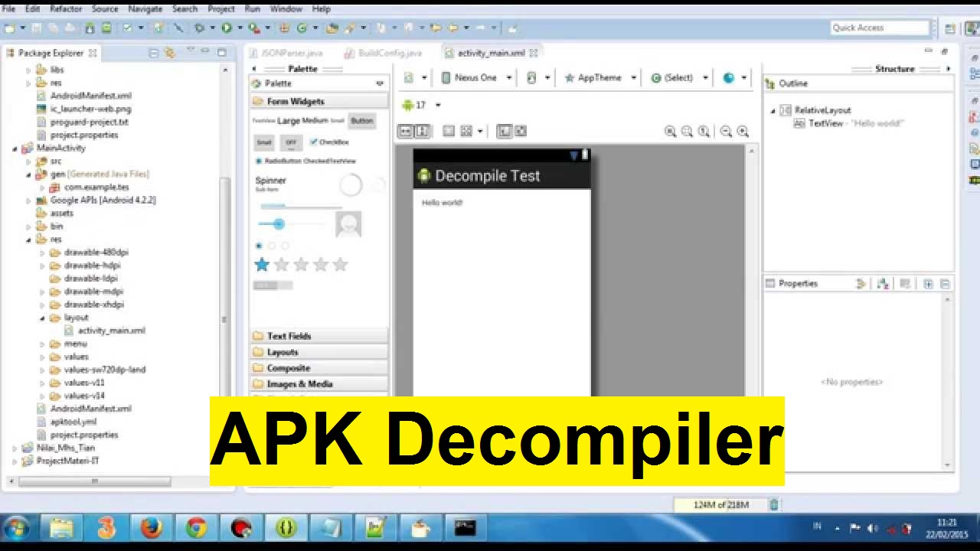Select apktool.yml in Package Explorer
Screen dimensions: 980x551
click(73, 422)
